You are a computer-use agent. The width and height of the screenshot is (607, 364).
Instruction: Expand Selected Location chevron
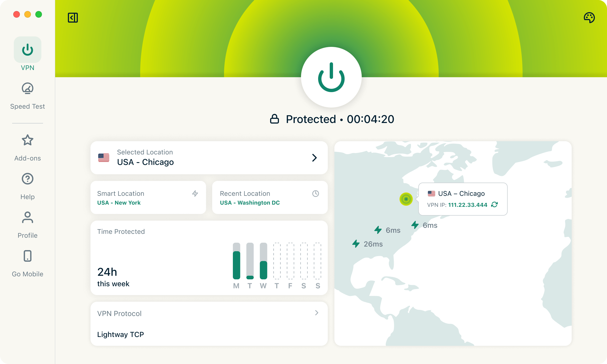click(x=314, y=158)
